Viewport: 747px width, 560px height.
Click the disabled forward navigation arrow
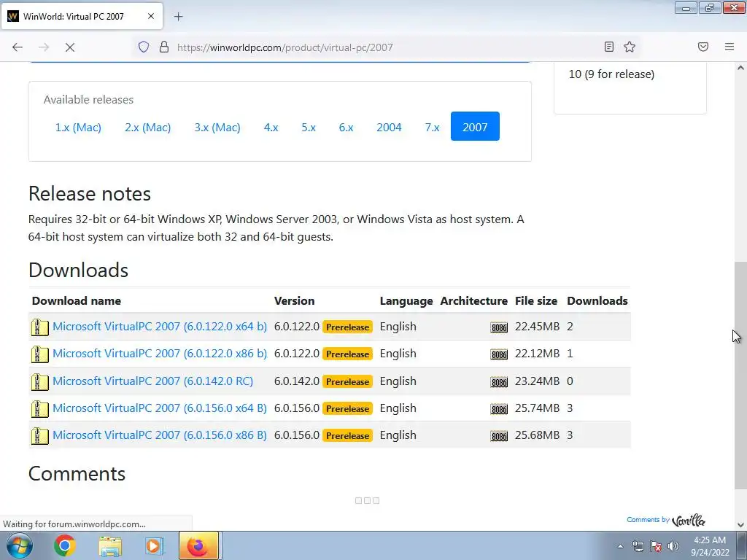click(44, 47)
